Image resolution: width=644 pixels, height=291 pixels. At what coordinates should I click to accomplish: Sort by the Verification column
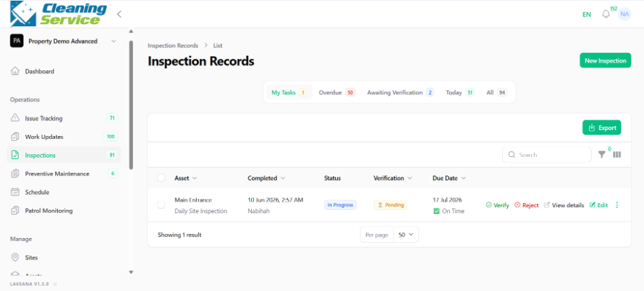[x=393, y=178]
